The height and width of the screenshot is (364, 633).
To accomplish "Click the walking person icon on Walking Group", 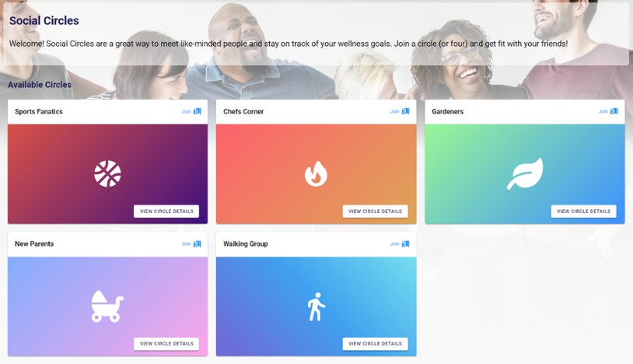I will [316, 306].
